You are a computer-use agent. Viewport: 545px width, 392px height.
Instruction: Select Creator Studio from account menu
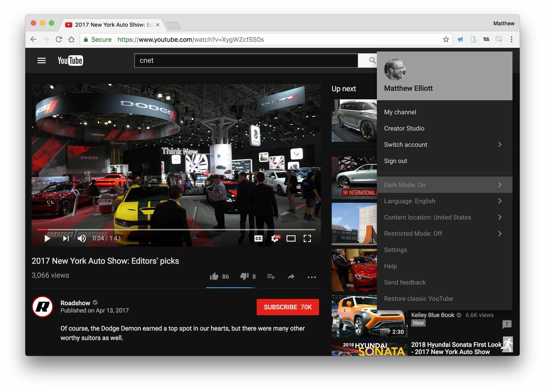pos(404,128)
